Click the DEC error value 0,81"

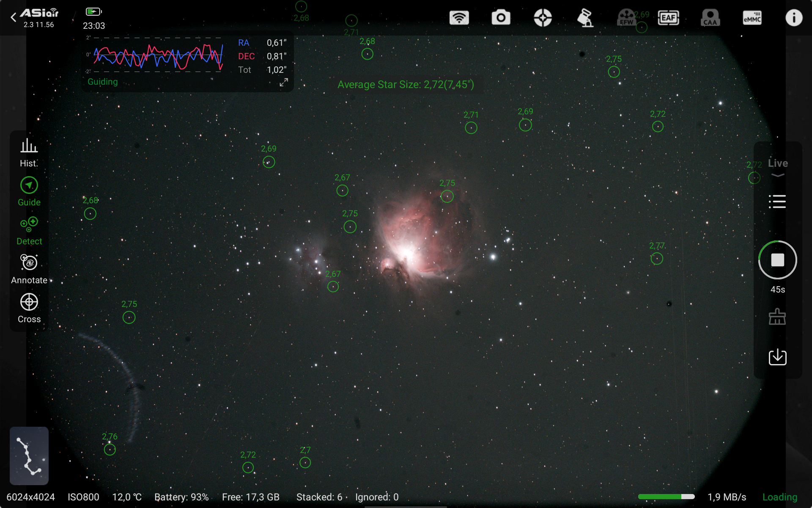pos(277,56)
